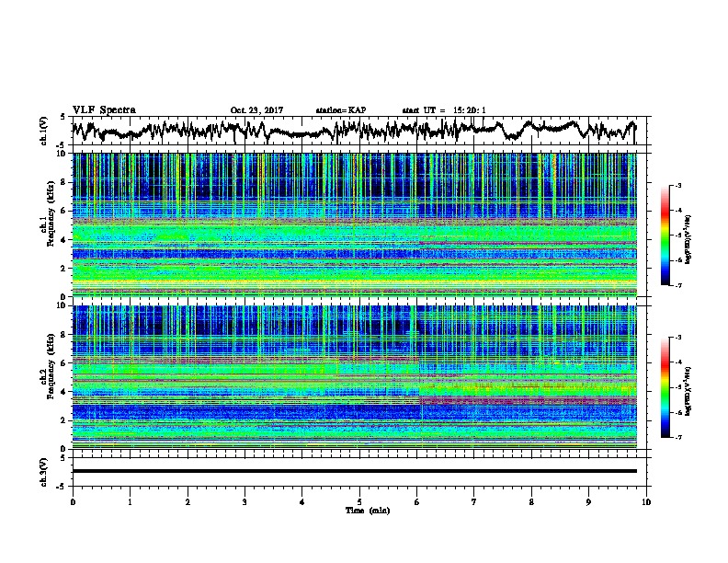The height and width of the screenshot is (563, 728).
Task: Click time axis tick label "5"
Action: [x=359, y=502]
